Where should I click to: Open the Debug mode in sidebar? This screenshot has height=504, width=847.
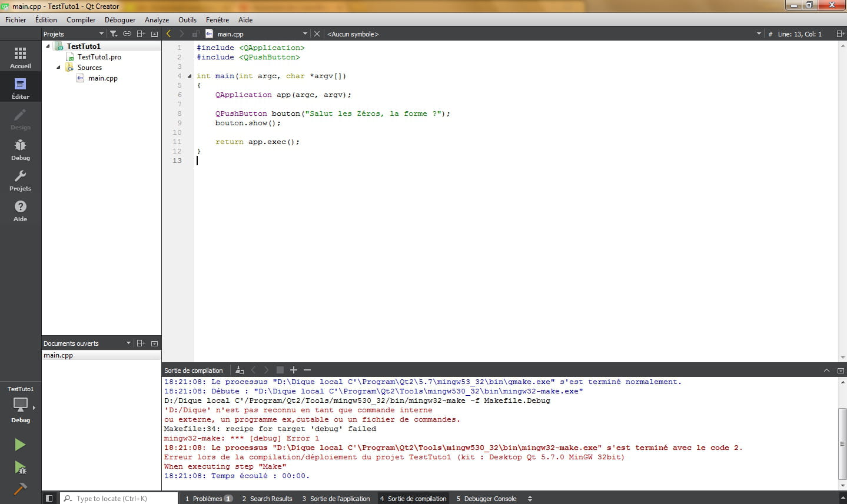[21, 149]
